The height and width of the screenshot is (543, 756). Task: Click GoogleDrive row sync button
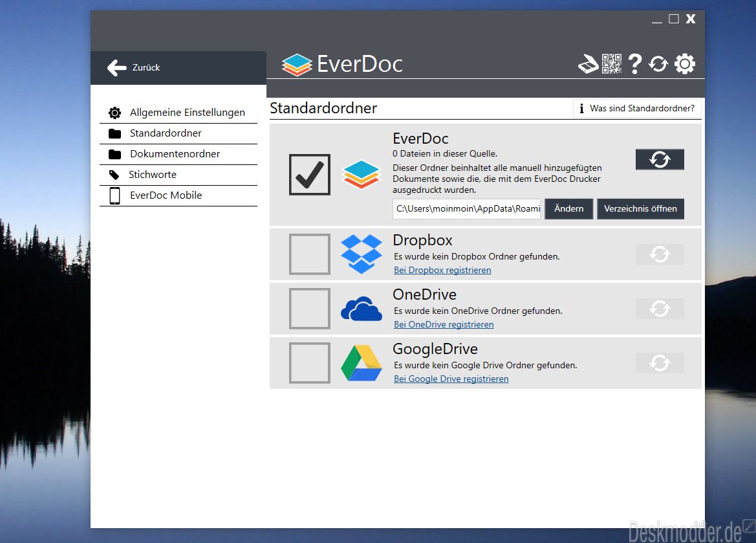660,363
